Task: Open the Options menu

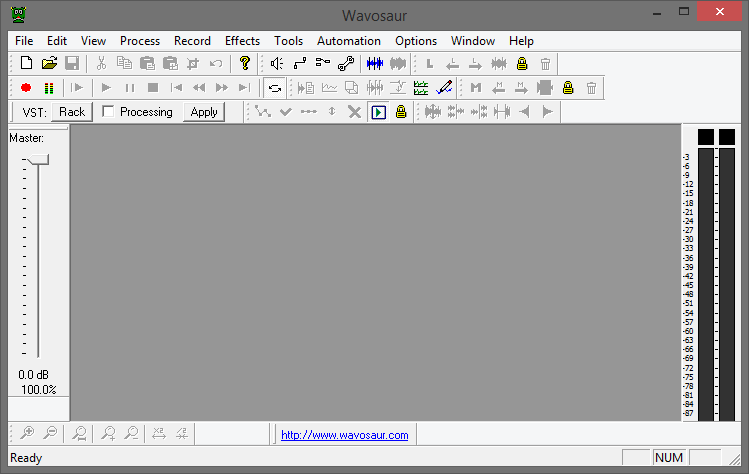Action: coord(416,41)
